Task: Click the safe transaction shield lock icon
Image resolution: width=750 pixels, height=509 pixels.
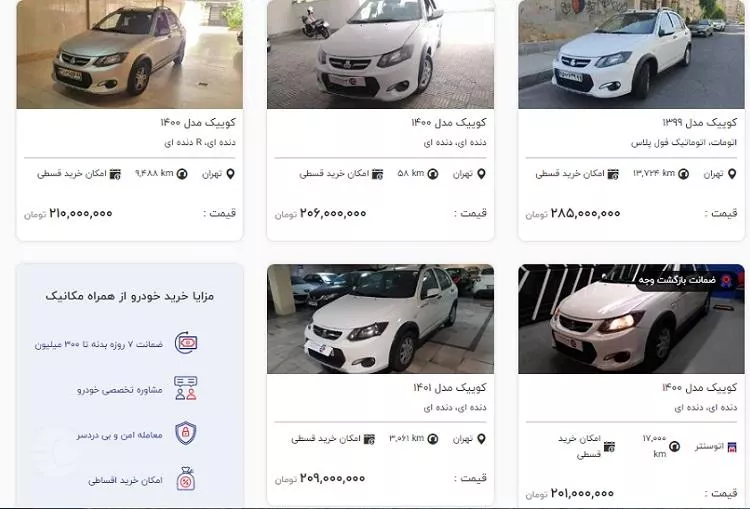Action: pyautogui.click(x=186, y=433)
